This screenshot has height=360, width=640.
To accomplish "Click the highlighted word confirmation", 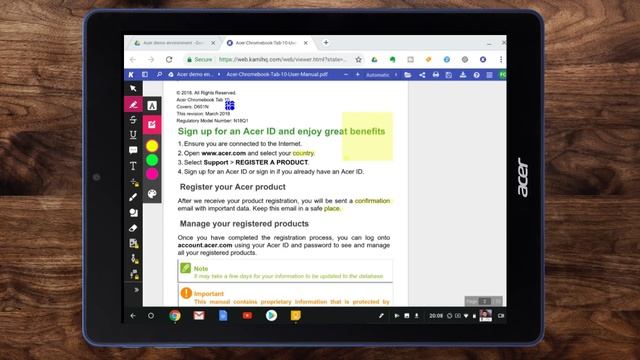I will coord(372,201).
